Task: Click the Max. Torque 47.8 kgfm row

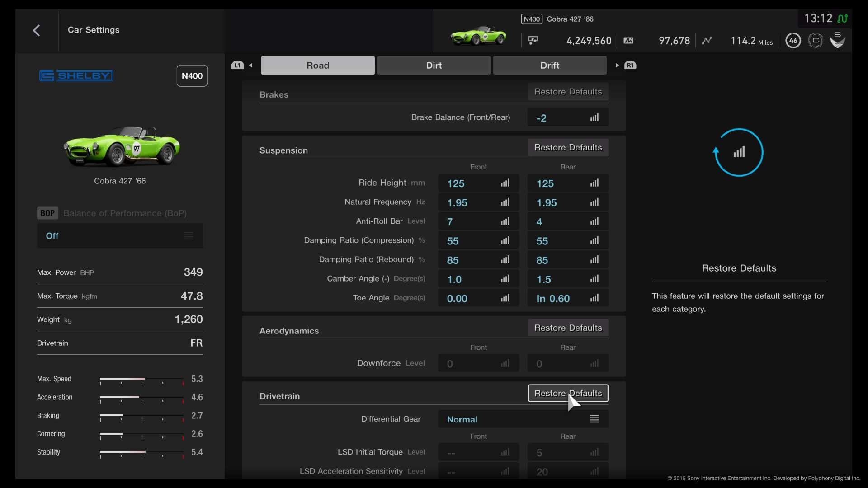Action: tap(120, 296)
